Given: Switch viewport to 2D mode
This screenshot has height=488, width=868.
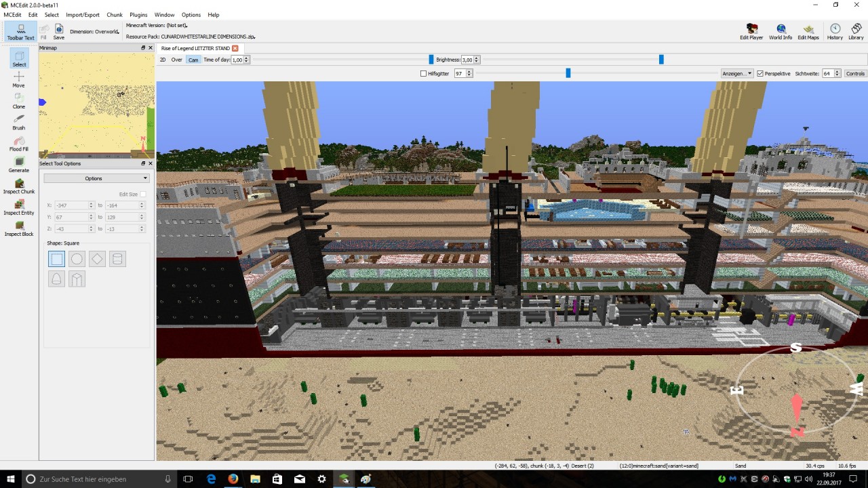Looking at the screenshot, I should [162, 60].
